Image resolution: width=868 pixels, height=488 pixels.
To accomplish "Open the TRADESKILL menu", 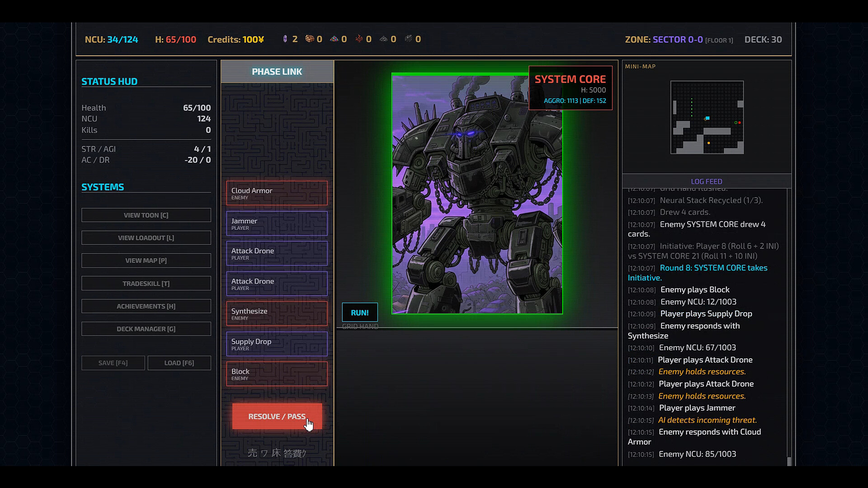I will [146, 283].
